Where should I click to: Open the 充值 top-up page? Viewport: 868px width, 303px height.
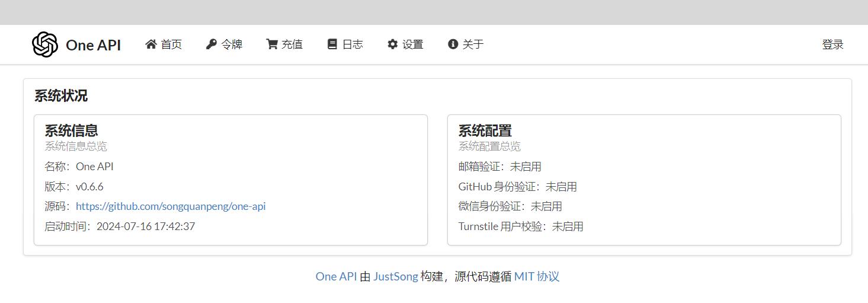point(284,44)
